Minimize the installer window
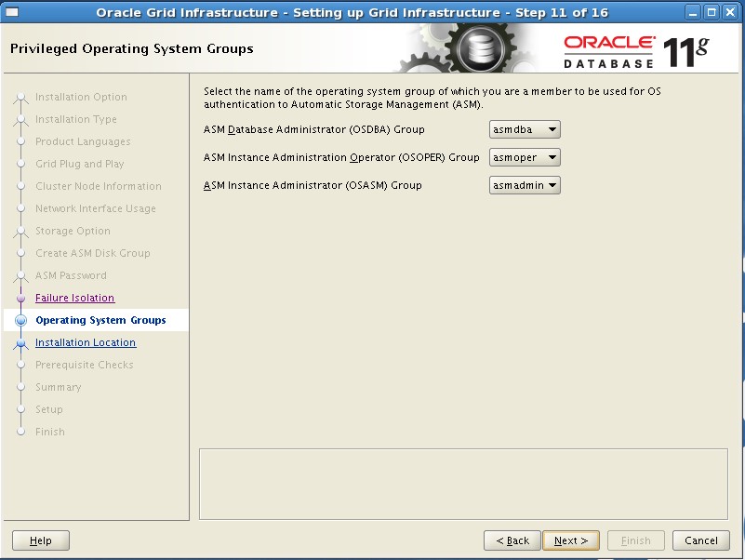Image resolution: width=745 pixels, height=560 pixels. click(693, 12)
